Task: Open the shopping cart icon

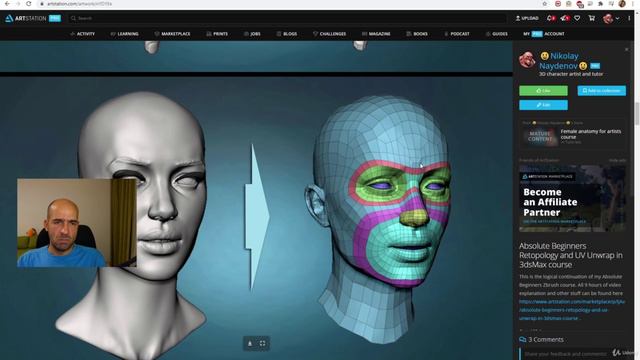Action: [x=591, y=18]
